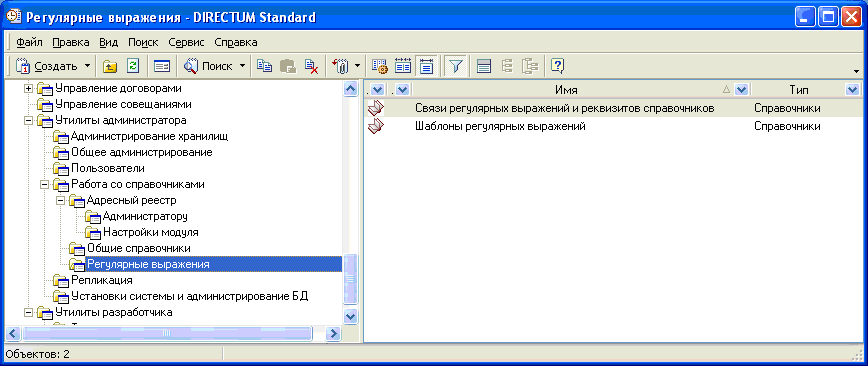This screenshot has width=868, height=366.
Task: Click the Copy icon in toolbar
Action: point(265,66)
